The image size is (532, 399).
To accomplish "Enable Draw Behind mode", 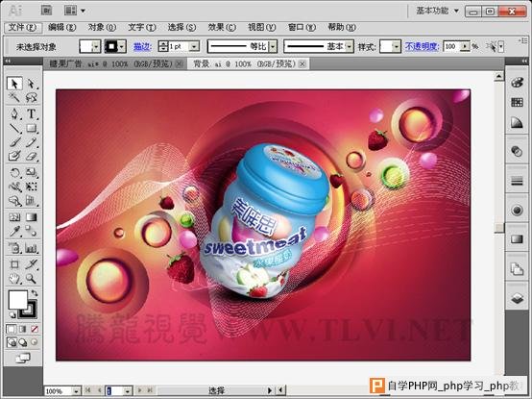I will click(23, 342).
